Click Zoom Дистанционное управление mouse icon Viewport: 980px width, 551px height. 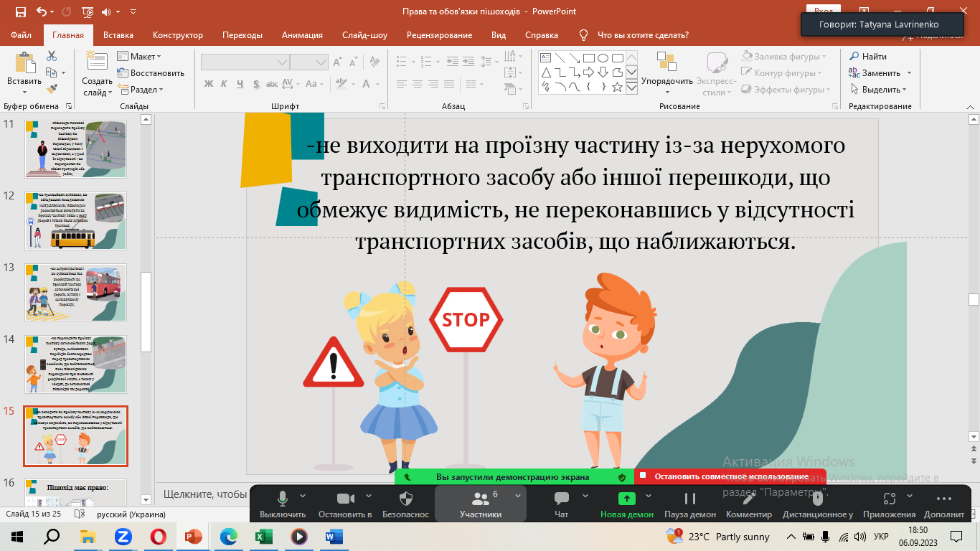817,499
